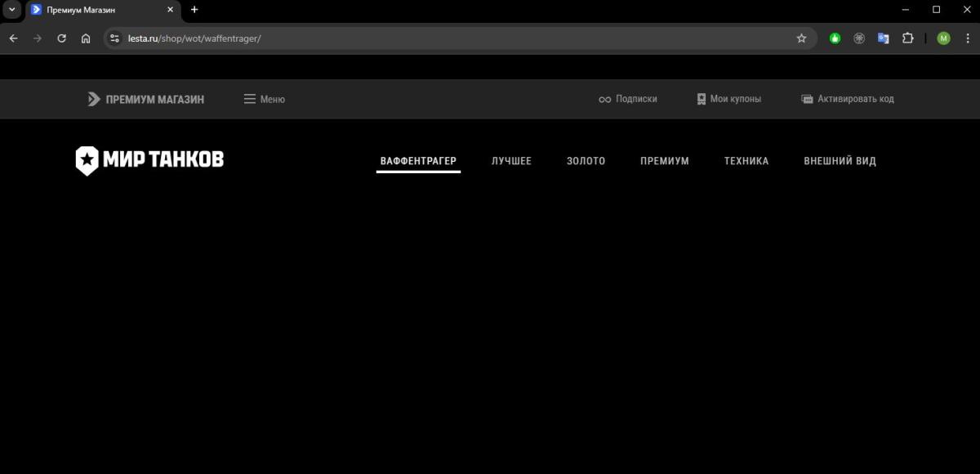Click the green extension icon
Image resolution: width=980 pixels, height=474 pixels.
click(835, 38)
